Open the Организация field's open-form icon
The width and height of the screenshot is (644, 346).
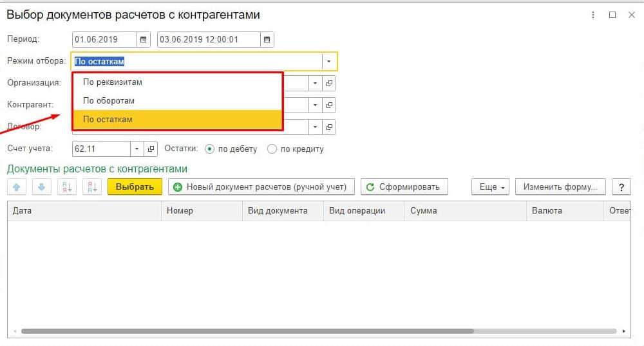click(x=329, y=84)
